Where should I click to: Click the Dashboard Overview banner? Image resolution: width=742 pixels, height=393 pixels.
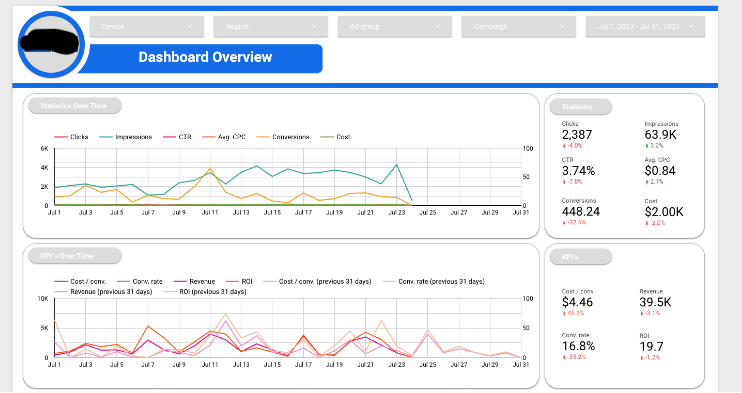click(x=205, y=58)
